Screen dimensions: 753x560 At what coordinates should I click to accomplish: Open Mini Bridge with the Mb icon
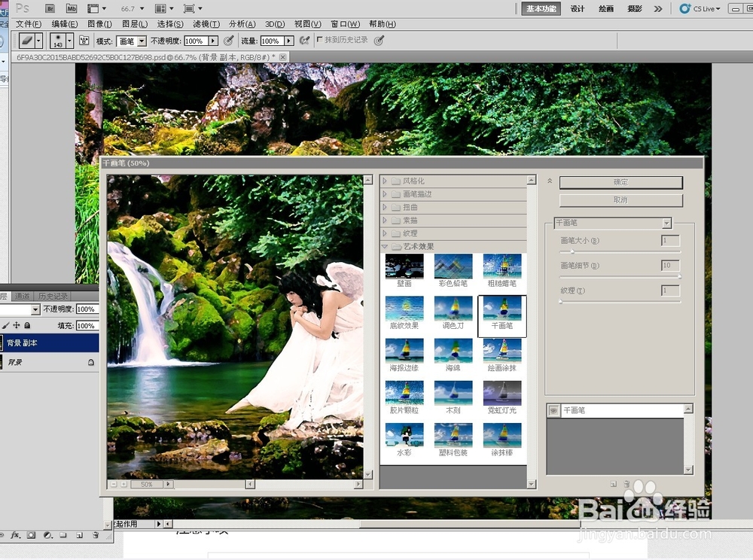pyautogui.click(x=72, y=8)
